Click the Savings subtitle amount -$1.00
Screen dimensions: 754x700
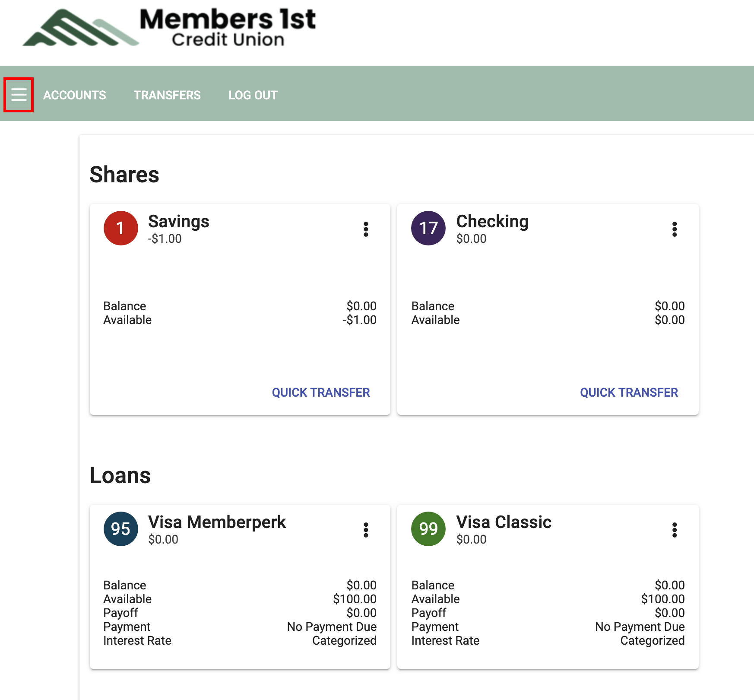165,239
